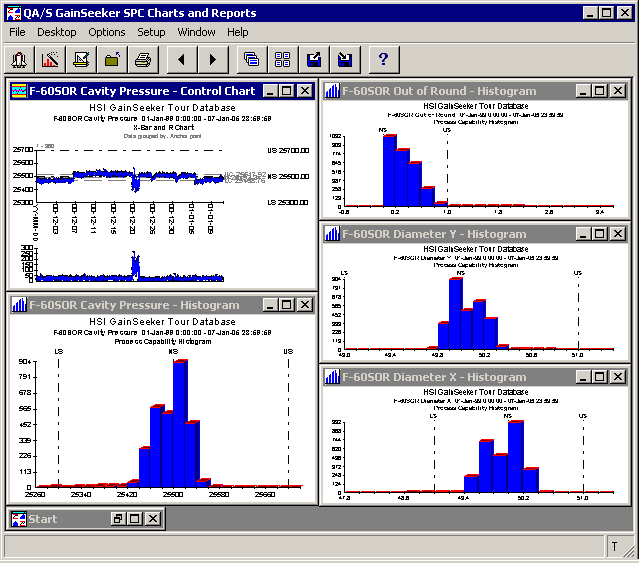Open the Desktop menu

coord(56,32)
